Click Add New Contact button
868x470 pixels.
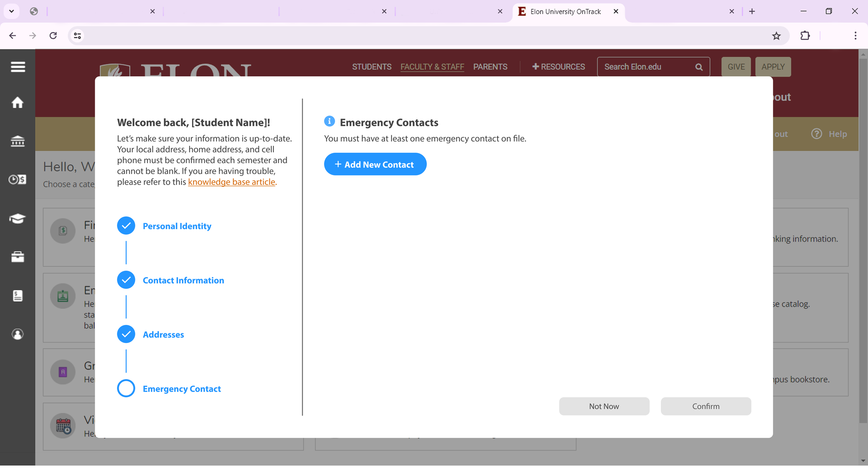375,164
